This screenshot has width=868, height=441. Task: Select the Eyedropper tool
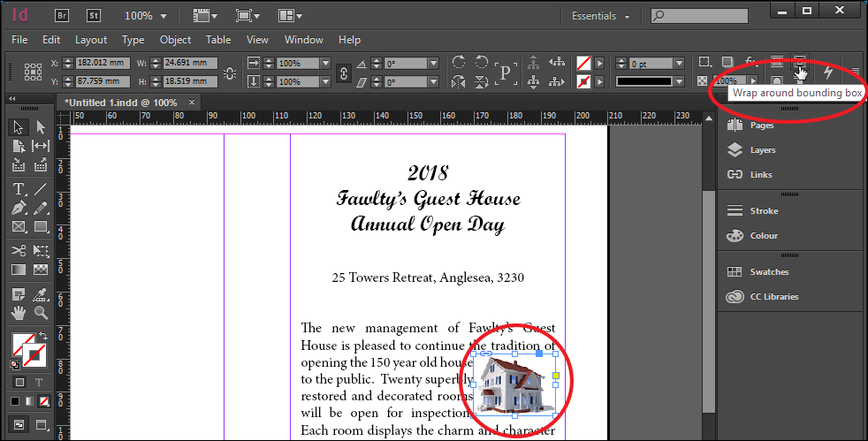coord(41,294)
